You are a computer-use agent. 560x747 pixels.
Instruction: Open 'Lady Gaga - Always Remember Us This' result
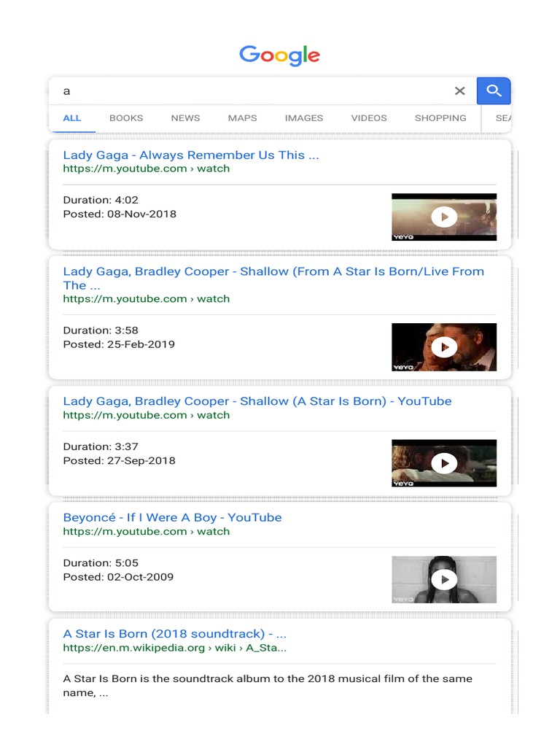pos(191,155)
